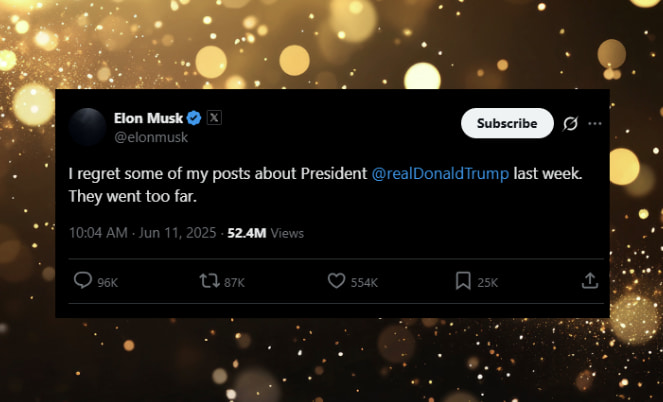Click the 10:04 AM Jun 11, 2025 timestamp
The width and height of the screenshot is (663, 402).
142,233
